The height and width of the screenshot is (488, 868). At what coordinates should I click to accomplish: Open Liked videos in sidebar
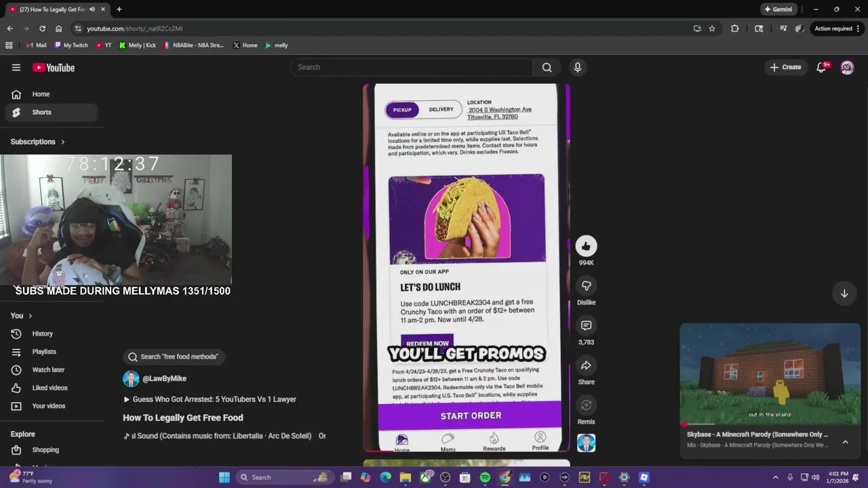click(52, 388)
